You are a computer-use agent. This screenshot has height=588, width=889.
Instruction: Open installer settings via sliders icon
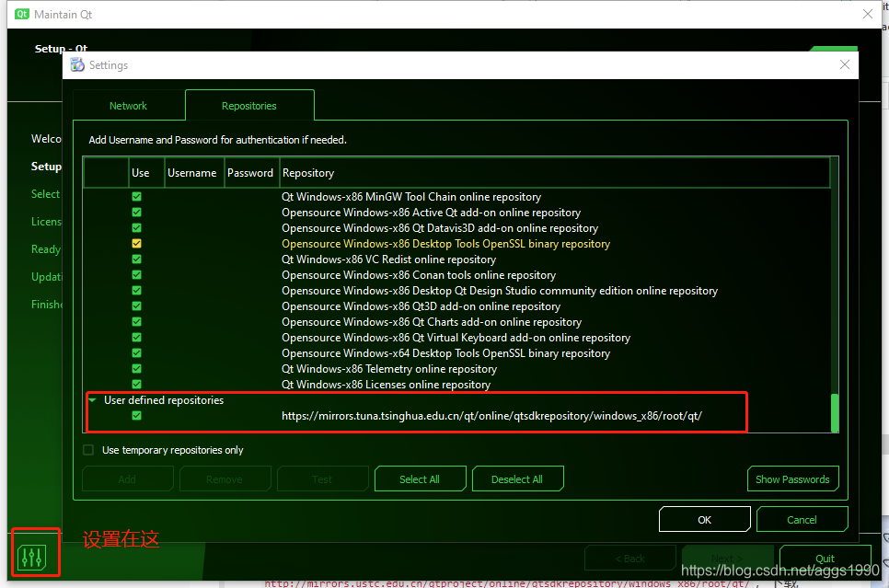point(31,558)
